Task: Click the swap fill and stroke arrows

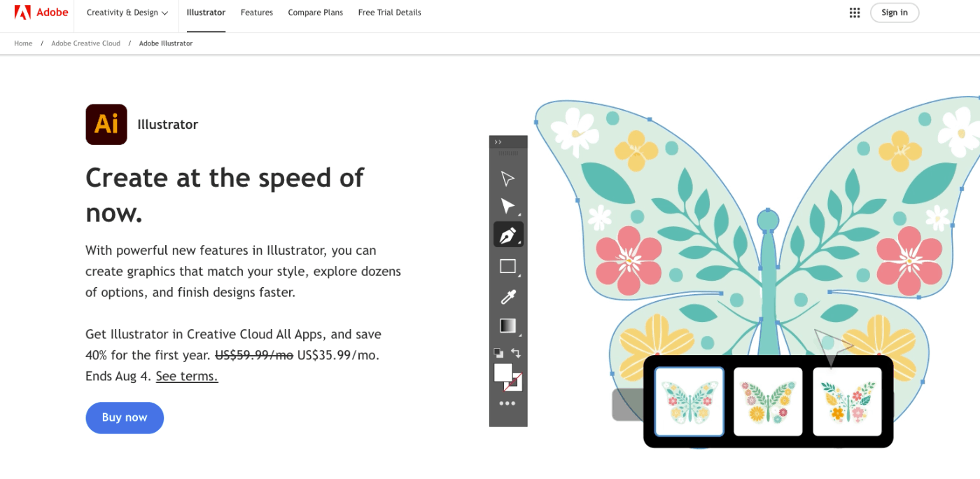Action: click(516, 353)
